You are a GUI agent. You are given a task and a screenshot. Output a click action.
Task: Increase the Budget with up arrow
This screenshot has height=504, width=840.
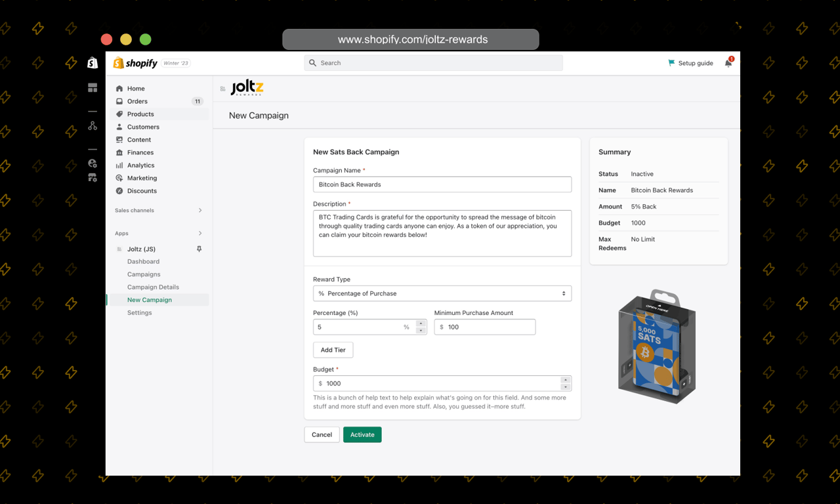565,380
